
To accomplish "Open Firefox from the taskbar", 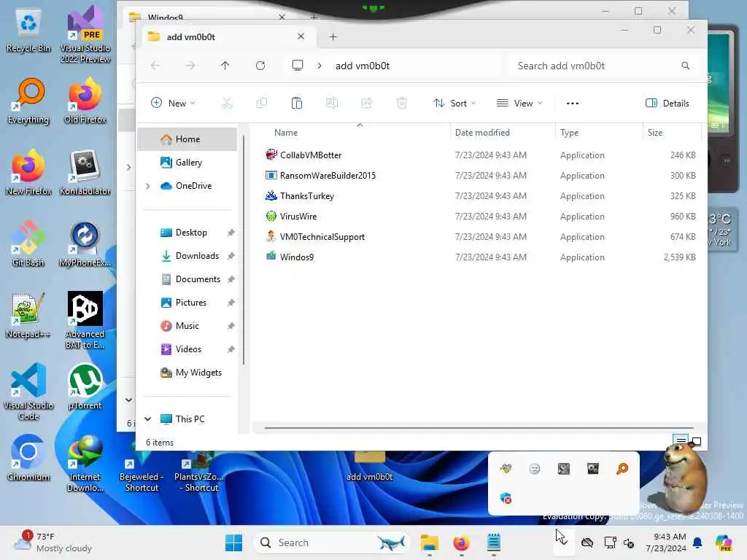I will pyautogui.click(x=461, y=542).
